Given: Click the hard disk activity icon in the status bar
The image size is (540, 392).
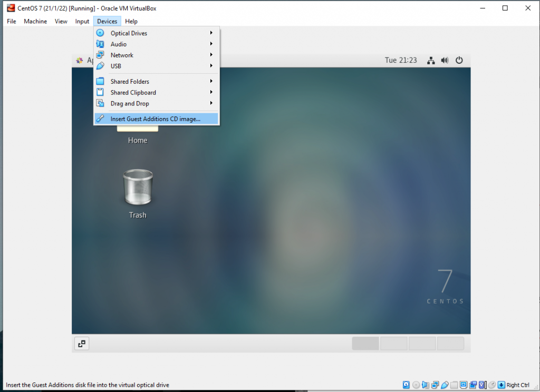Looking at the screenshot, I should pyautogui.click(x=406, y=385).
